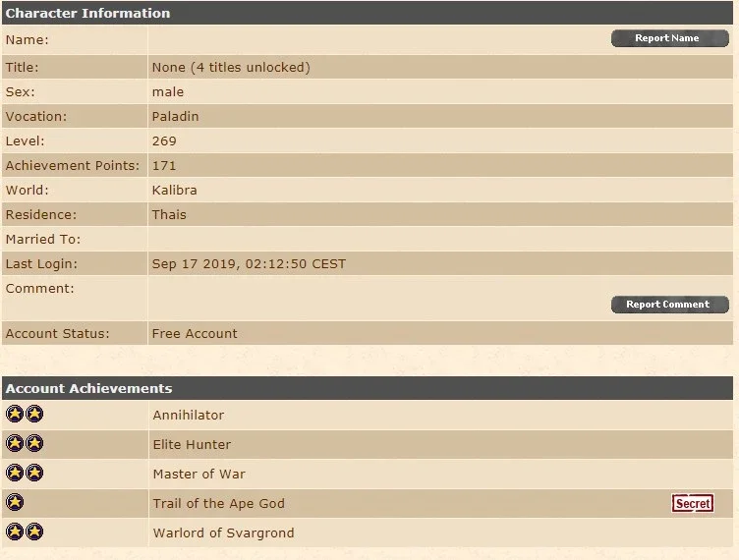Click second star icon beside Warlord of Svargrond
The width and height of the screenshot is (739, 560).
point(34,532)
